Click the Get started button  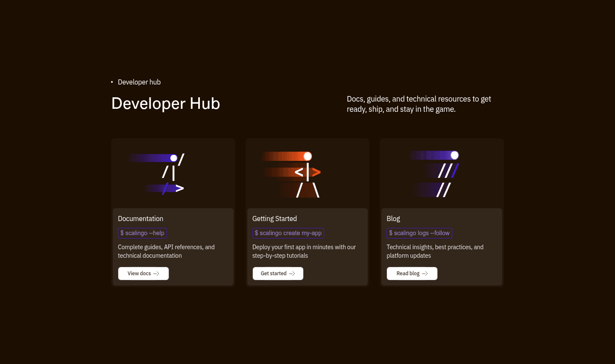(278, 274)
